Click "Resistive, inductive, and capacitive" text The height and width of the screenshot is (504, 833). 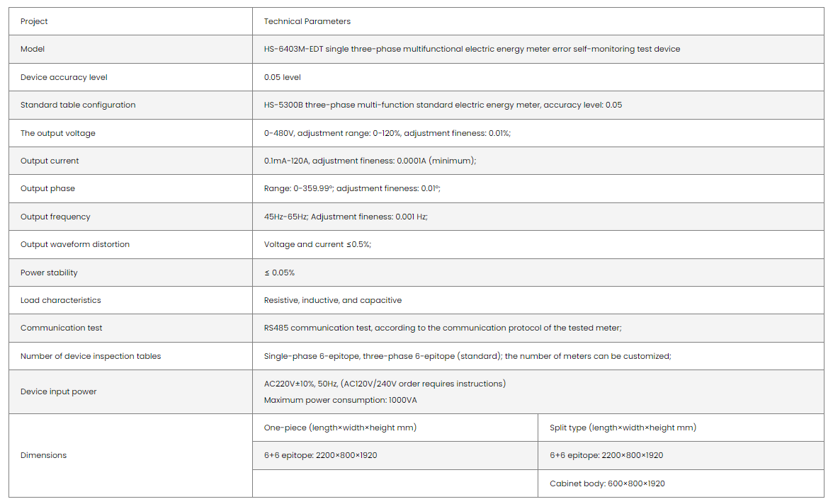click(x=333, y=300)
